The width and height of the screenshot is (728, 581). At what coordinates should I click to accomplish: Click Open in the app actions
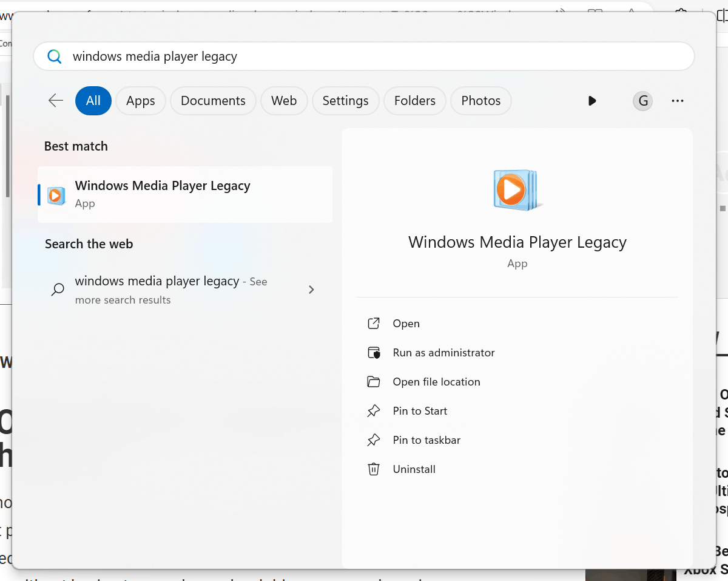pos(406,324)
